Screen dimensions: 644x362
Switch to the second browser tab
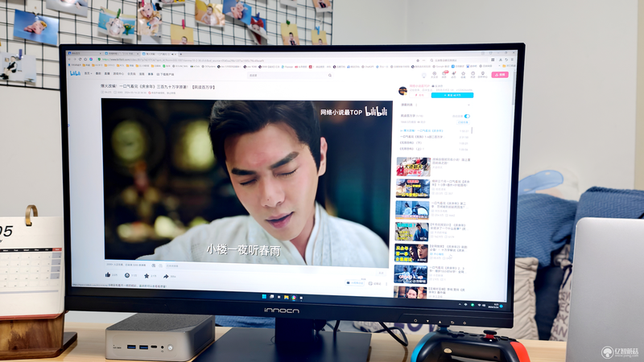pyautogui.click(x=122, y=54)
